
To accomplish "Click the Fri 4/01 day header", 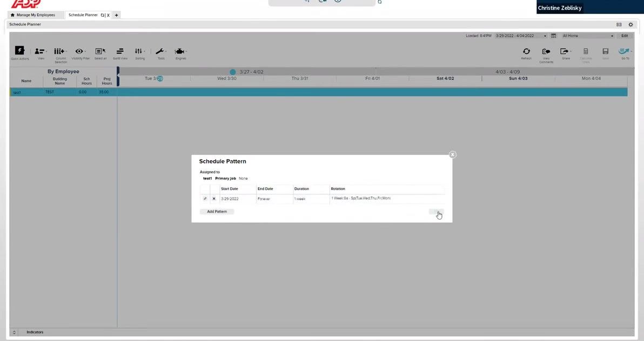I will click(373, 78).
